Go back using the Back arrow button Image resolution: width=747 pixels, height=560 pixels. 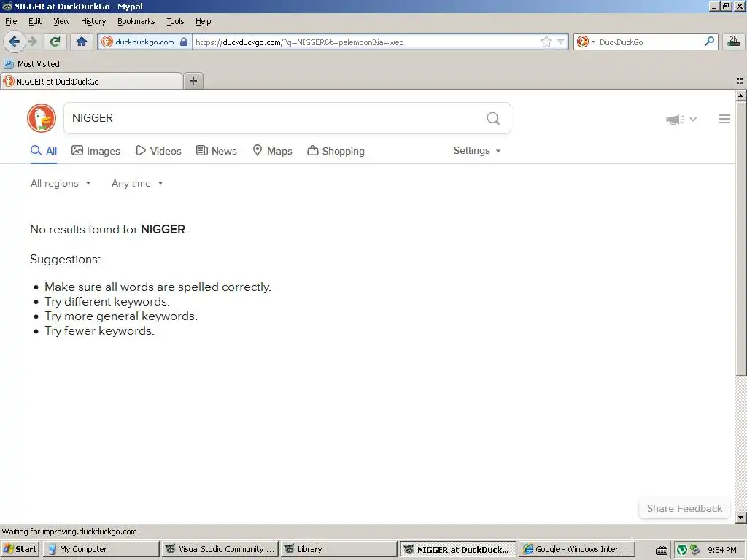(15, 42)
